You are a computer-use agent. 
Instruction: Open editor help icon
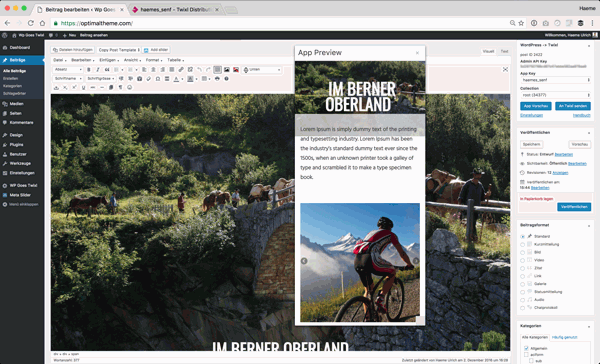coord(227,78)
